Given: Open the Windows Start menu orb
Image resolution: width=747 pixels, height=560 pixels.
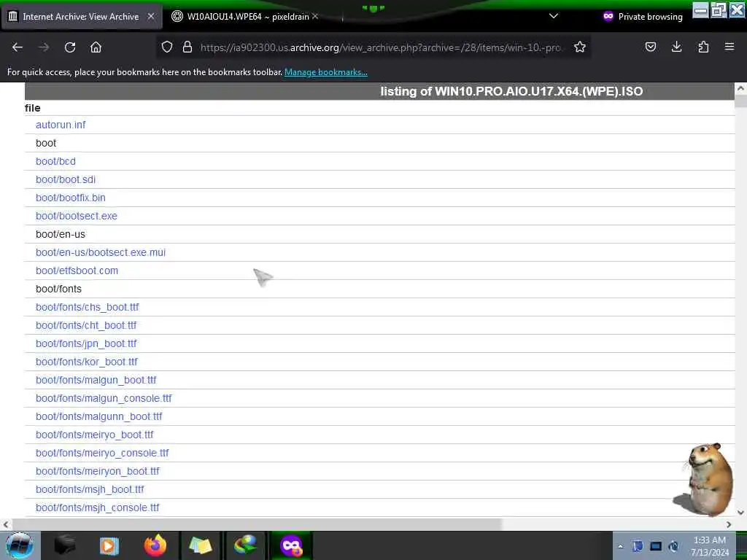Looking at the screenshot, I should (20, 545).
